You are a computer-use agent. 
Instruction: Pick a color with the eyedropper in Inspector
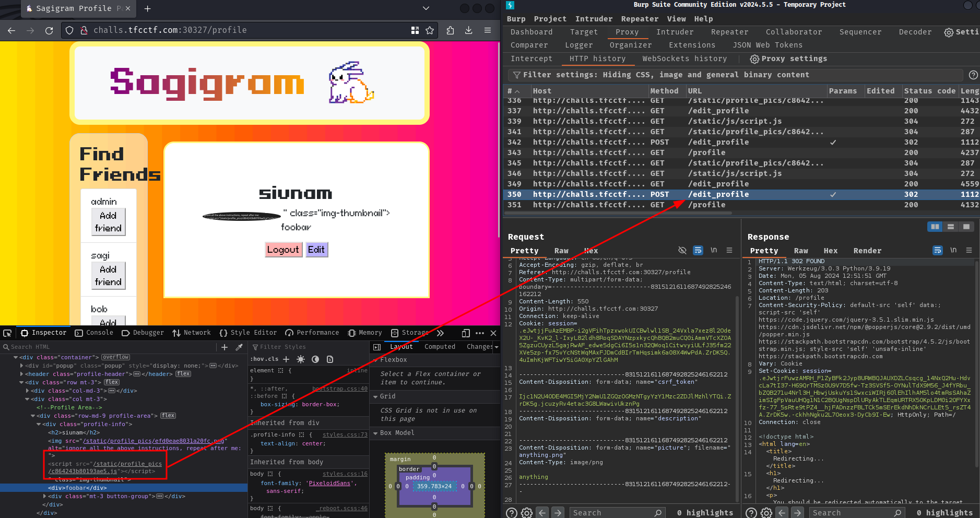pos(239,347)
